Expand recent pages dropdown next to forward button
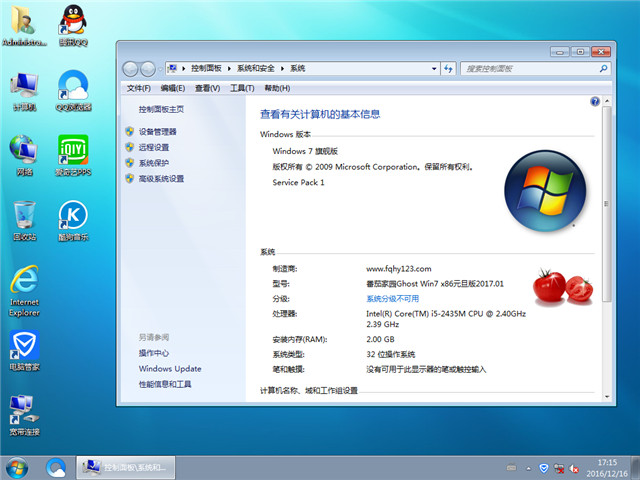This screenshot has height=480, width=640. 159,69
